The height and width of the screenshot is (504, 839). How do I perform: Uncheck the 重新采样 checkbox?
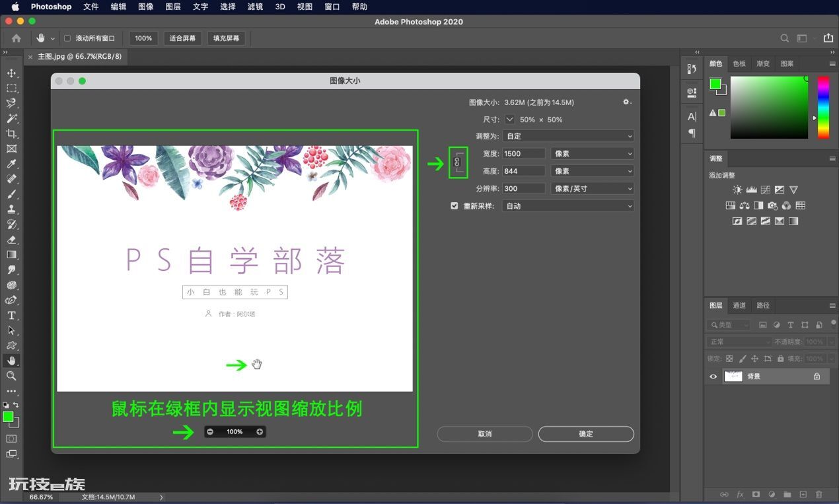(x=455, y=205)
